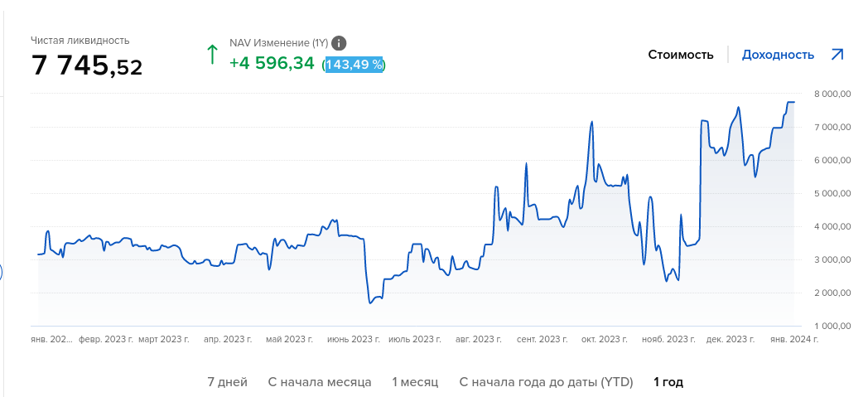Open the NAV change info icon
Screen dimensions: 868x397
pyautogui.click(x=339, y=43)
